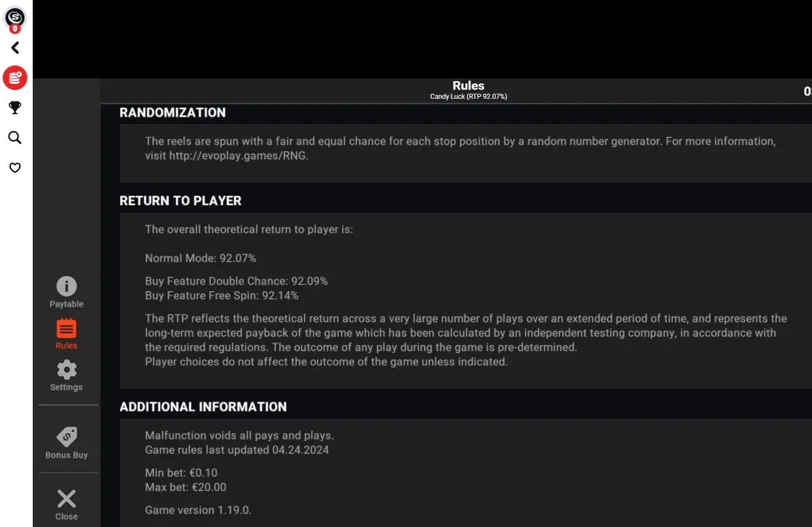Viewport: 812px width, 527px height.
Task: Click the ADDITIONAL INFORMATION heading
Action: [x=203, y=407]
